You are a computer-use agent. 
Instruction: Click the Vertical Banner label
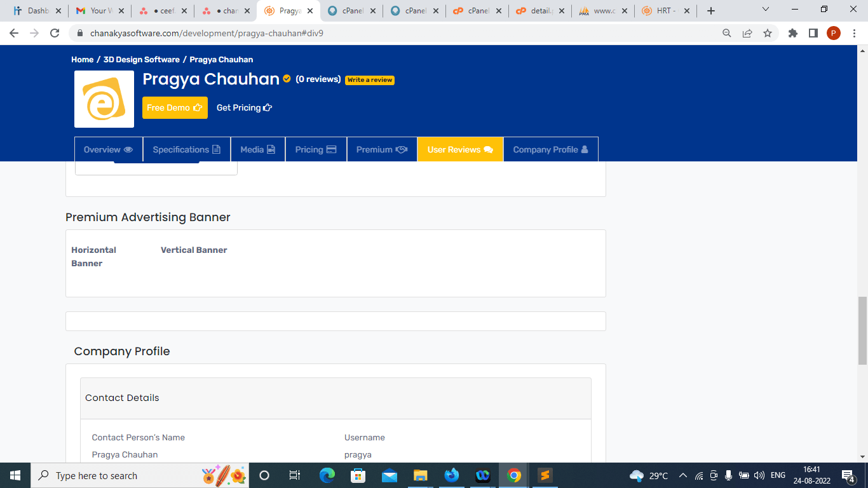click(x=194, y=250)
